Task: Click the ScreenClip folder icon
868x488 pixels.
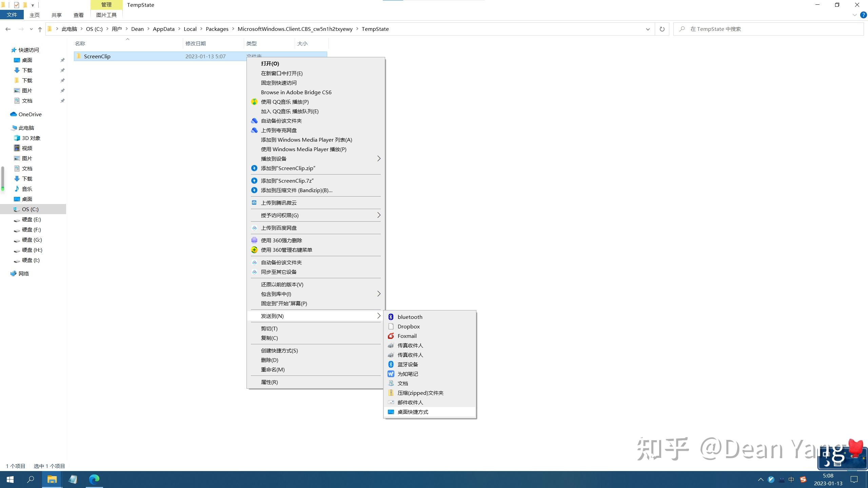Action: [79, 56]
